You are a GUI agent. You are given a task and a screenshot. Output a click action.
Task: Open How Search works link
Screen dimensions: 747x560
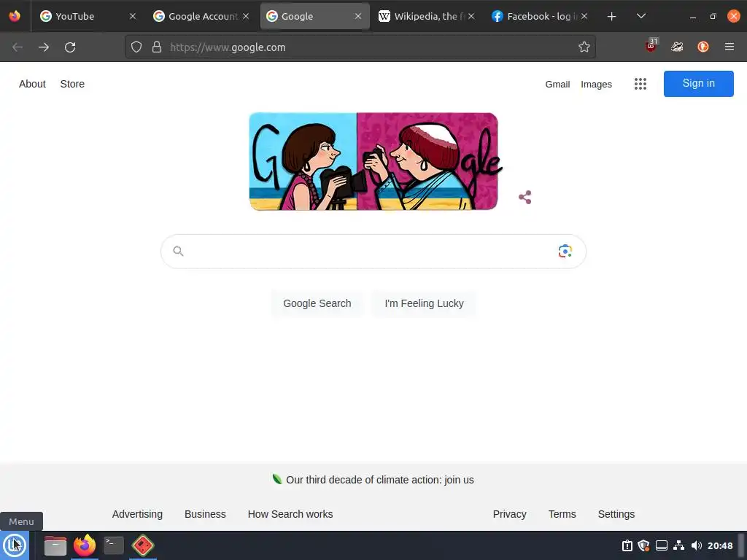click(290, 514)
